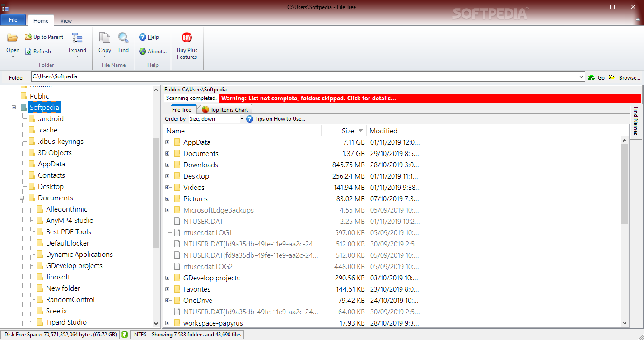Expand the GDevelop projects row in list
Image resolution: width=644 pixels, height=340 pixels.
click(168, 278)
